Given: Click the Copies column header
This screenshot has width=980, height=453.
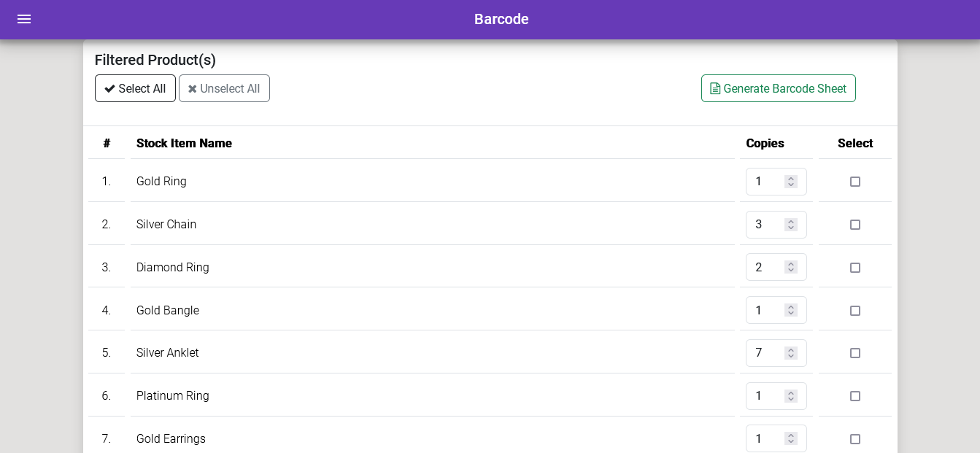Looking at the screenshot, I should coord(765,143).
